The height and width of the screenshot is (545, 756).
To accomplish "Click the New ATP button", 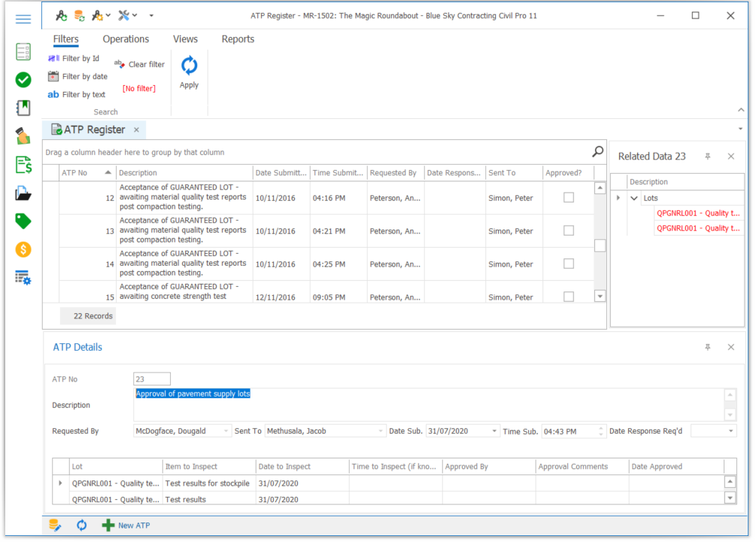I will (x=126, y=525).
